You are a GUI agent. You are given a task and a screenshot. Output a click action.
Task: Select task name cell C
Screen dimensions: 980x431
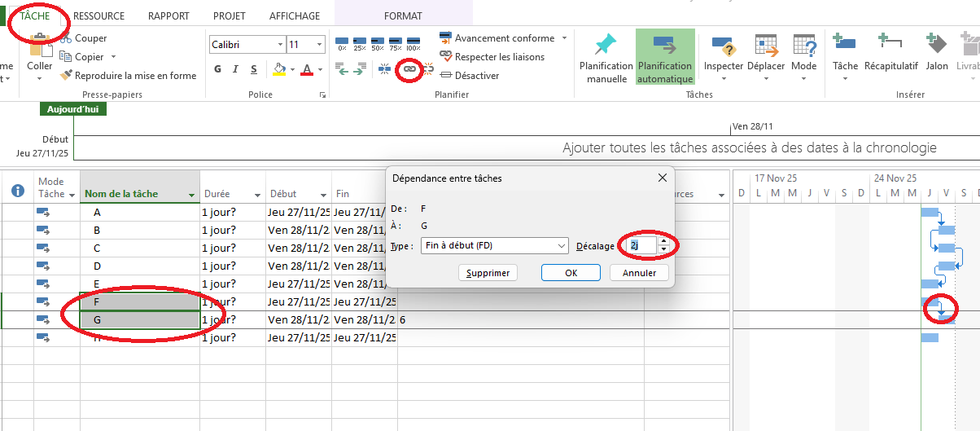pos(140,248)
